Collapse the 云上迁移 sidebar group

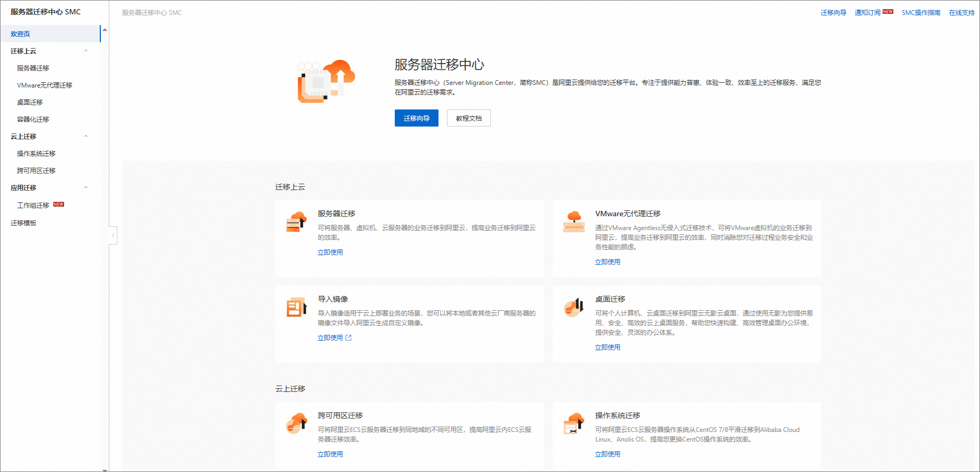pos(85,136)
